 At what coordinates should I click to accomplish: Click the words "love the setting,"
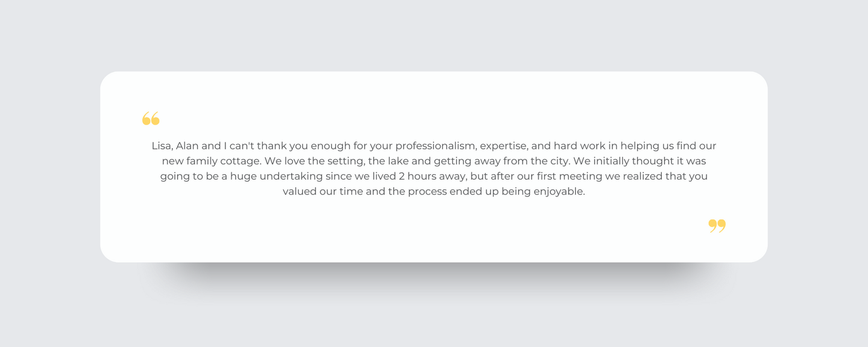323,161
